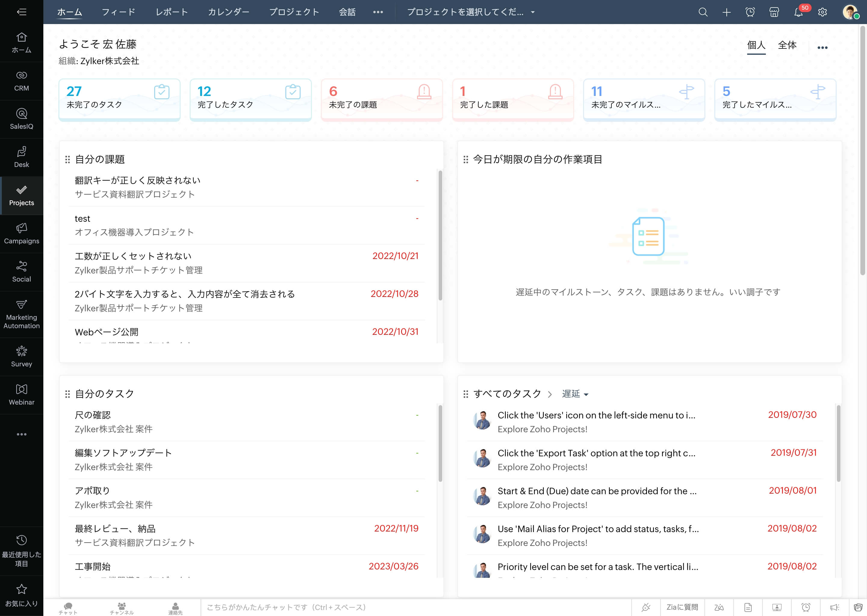Open the Explore Zoho Projects! link

coord(542,429)
